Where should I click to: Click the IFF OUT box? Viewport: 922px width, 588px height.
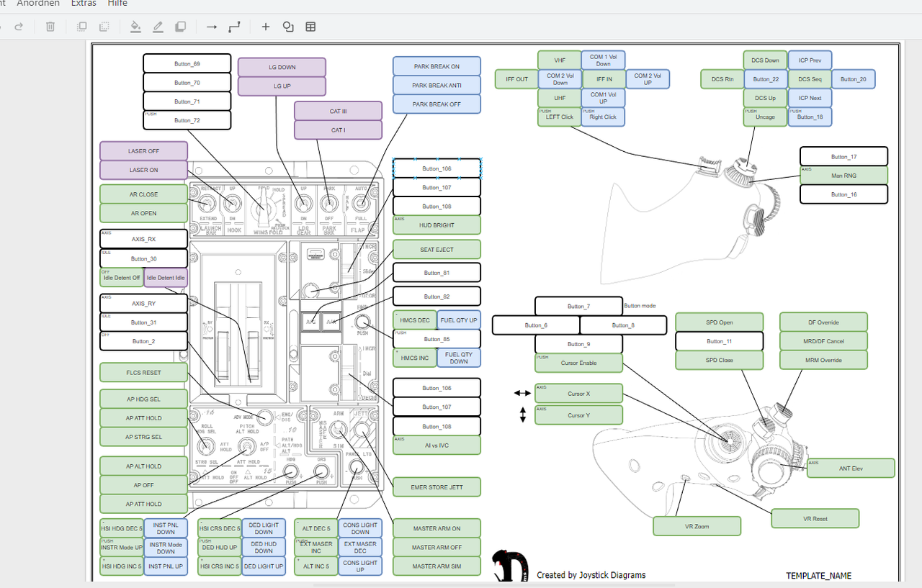(x=516, y=79)
